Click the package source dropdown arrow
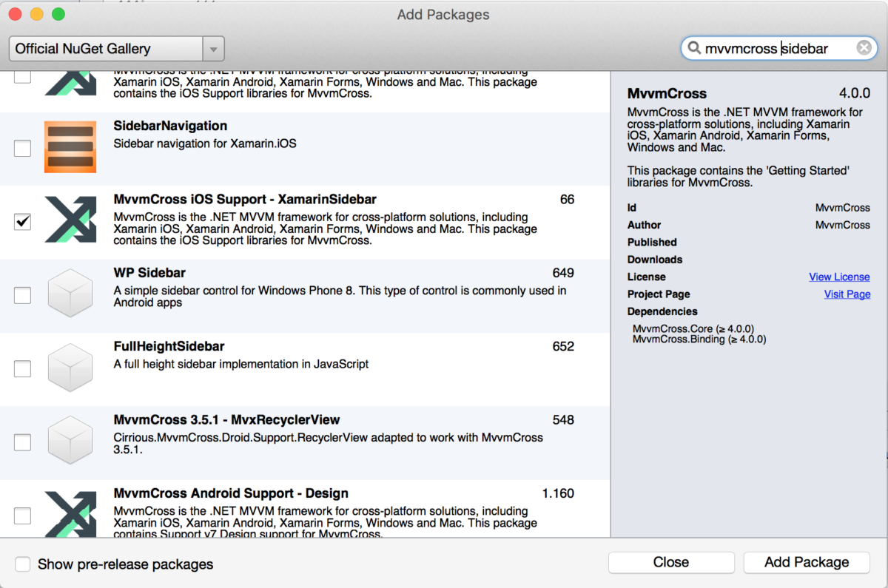 click(213, 50)
